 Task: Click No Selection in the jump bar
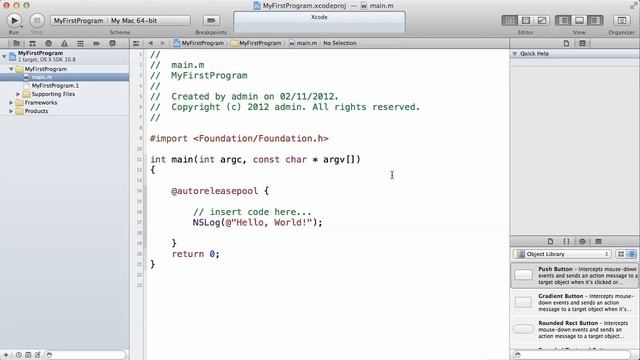(x=340, y=43)
